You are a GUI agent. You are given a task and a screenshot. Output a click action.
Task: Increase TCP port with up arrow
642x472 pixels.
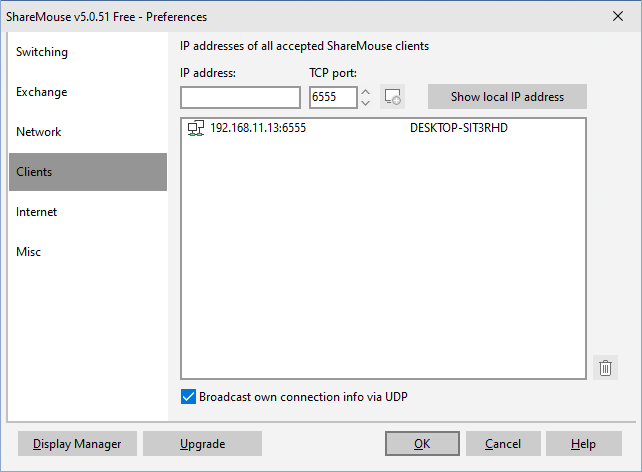pos(366,91)
